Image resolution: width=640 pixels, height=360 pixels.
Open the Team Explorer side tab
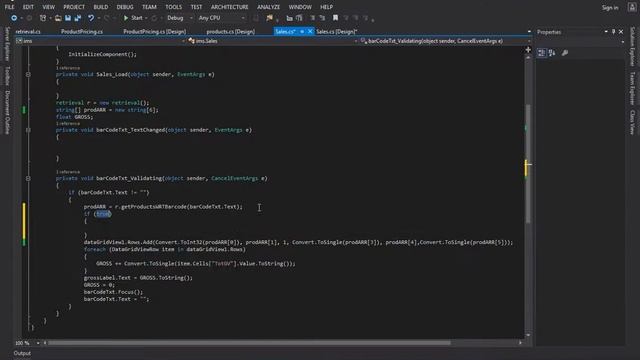[x=632, y=88]
